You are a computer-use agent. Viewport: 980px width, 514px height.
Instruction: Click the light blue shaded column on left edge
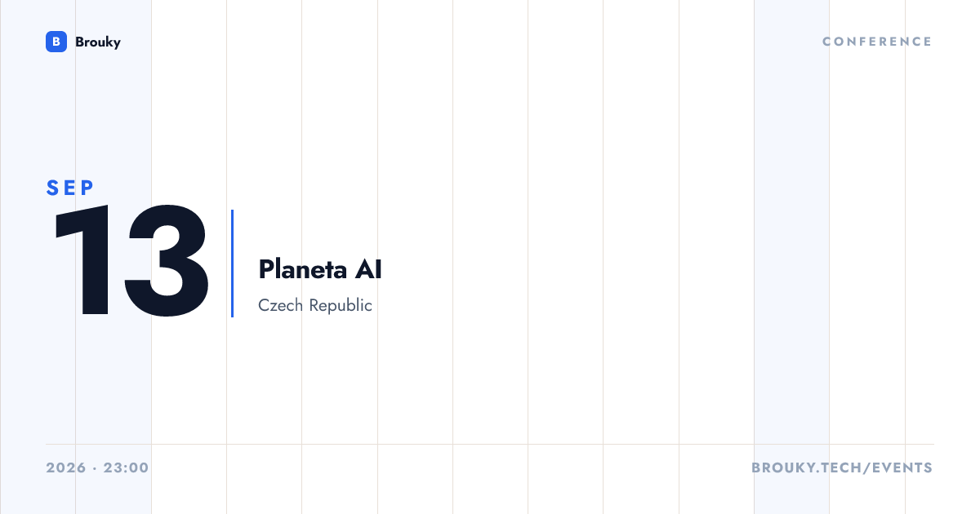[75, 257]
